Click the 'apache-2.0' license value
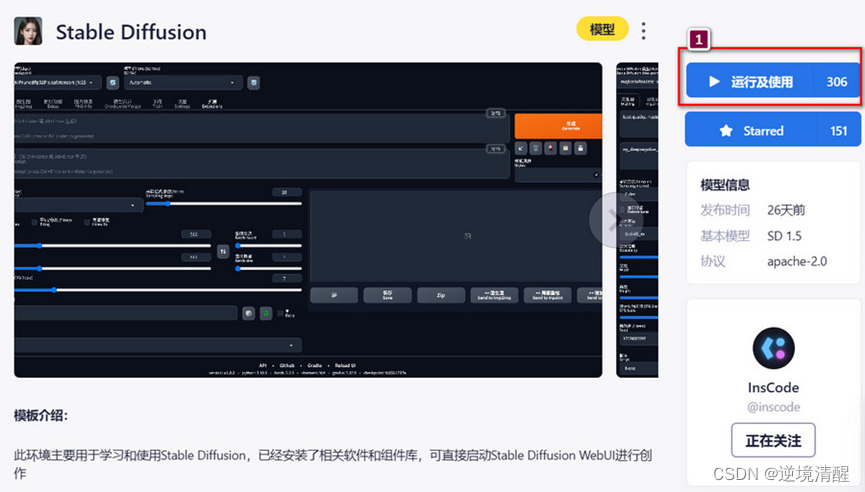 (797, 261)
